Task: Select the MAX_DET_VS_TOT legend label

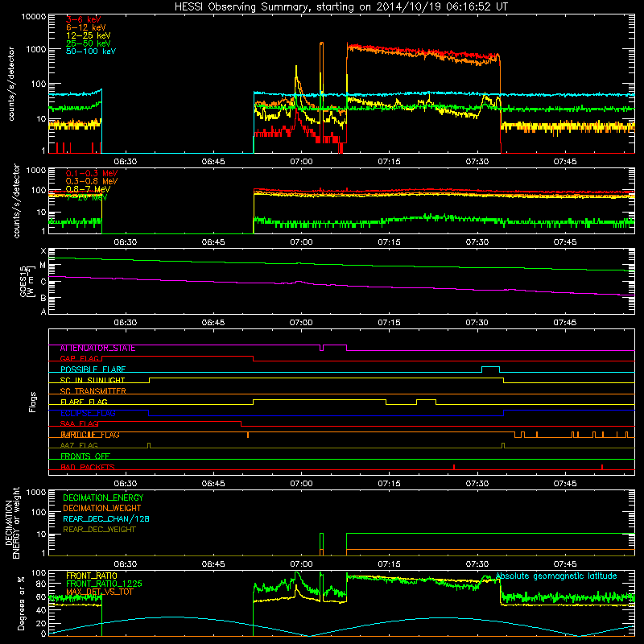Action: pos(99,592)
